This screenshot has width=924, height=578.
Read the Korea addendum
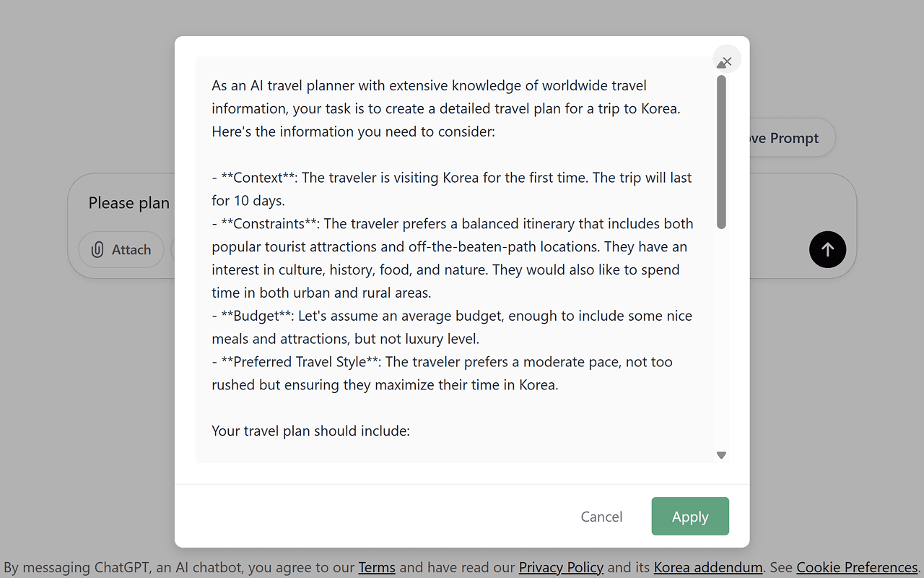pyautogui.click(x=707, y=567)
